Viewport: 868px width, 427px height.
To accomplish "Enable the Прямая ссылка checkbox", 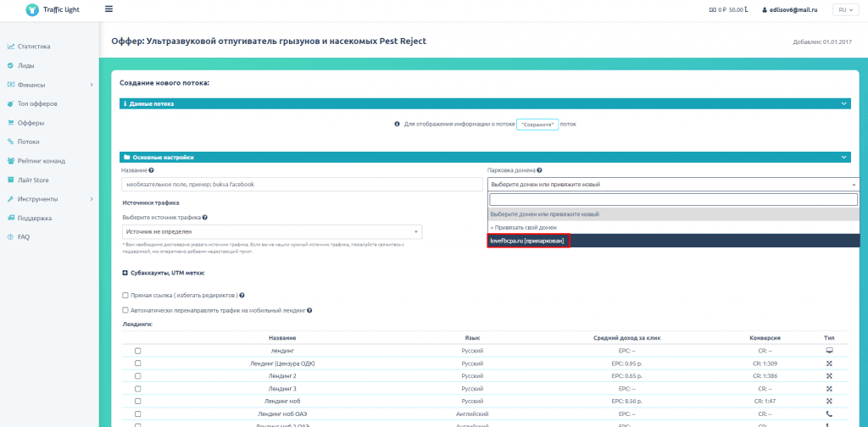I will tap(125, 296).
